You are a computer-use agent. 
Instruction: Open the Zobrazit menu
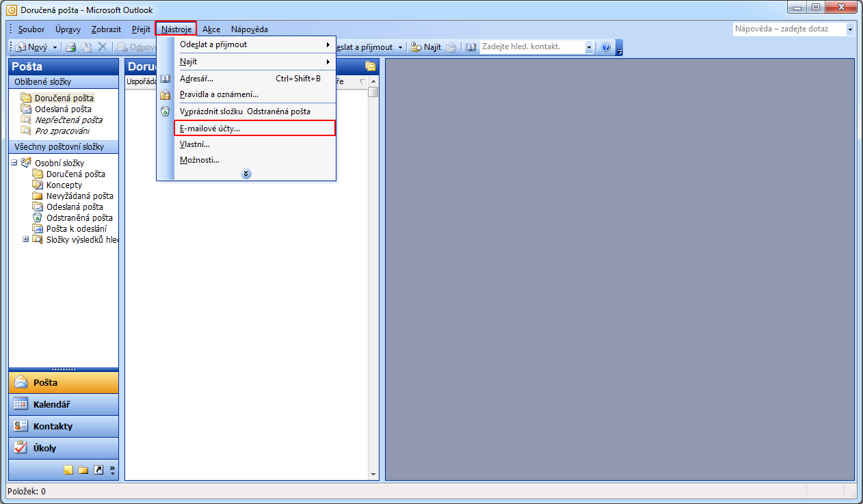pyautogui.click(x=106, y=29)
